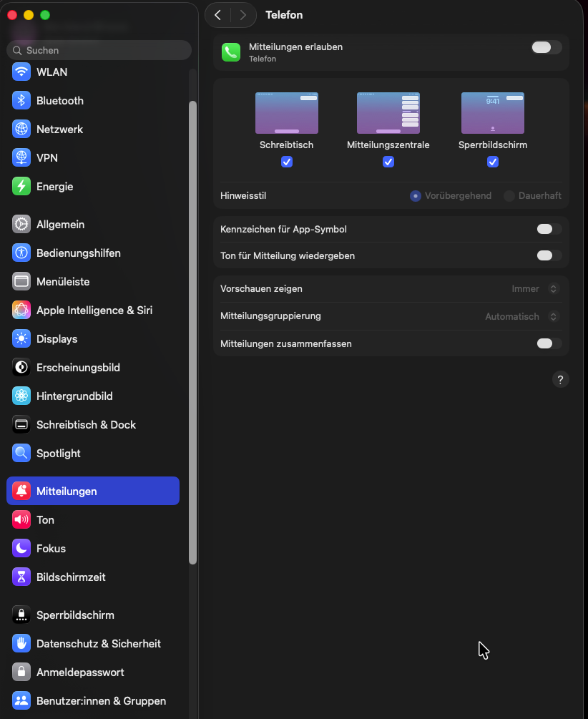
Task: Click the Ton speaker icon
Action: tap(21, 519)
